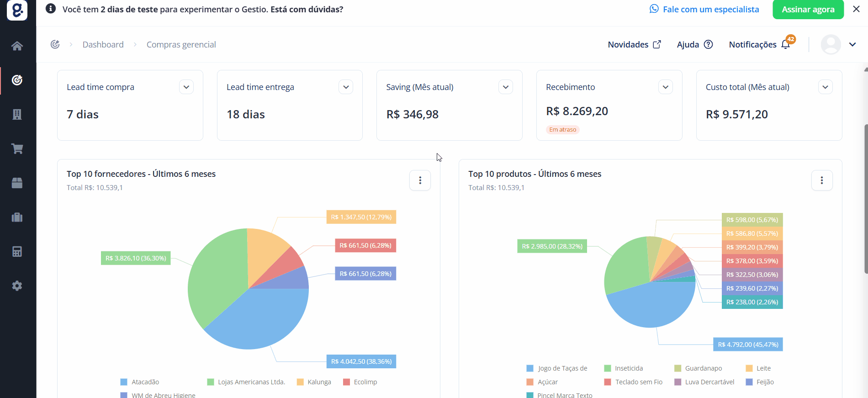Open the building icon in sidebar

pos(17,114)
